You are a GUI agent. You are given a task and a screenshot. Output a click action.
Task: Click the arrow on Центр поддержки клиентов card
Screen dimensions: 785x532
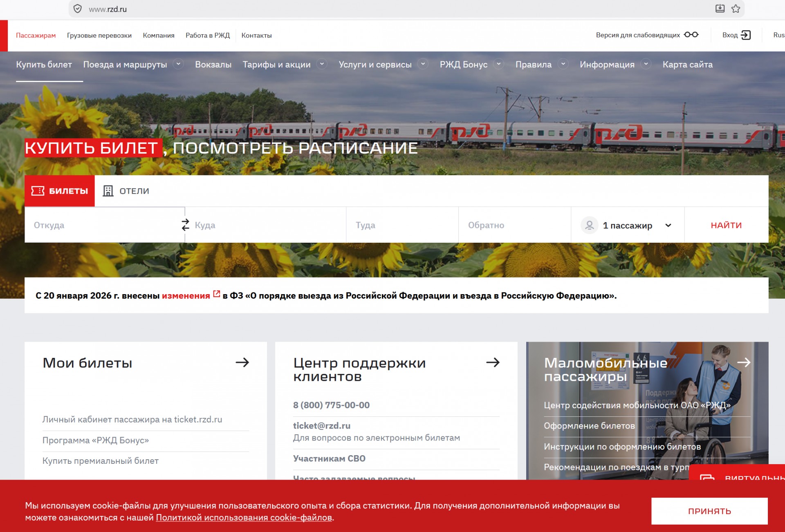tap(493, 362)
